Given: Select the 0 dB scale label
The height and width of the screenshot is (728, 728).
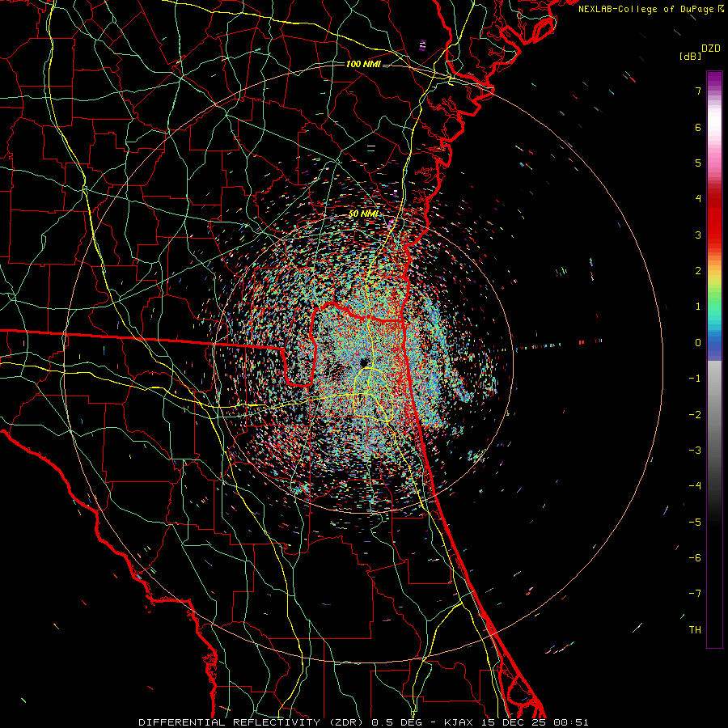Looking at the screenshot, I should pos(698,343).
